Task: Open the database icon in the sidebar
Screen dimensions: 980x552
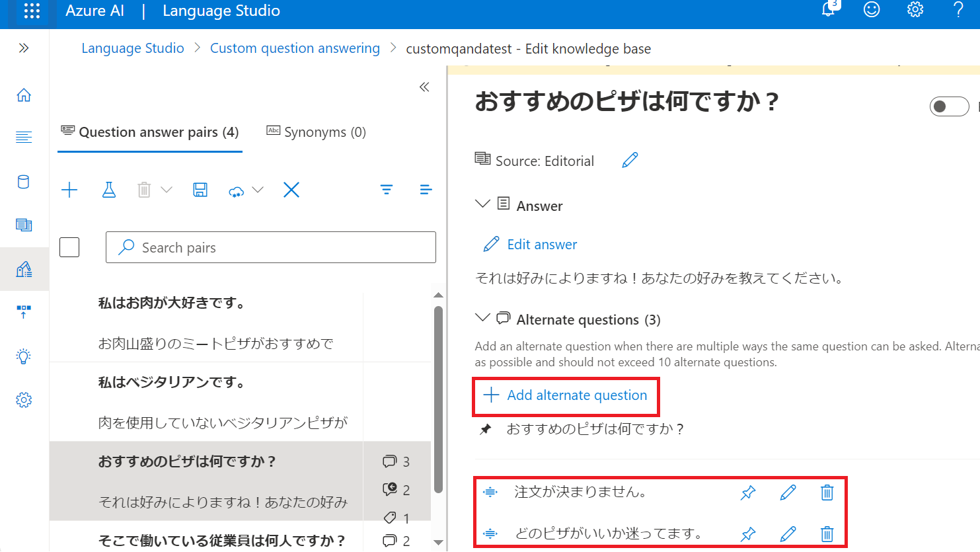Action: [24, 182]
